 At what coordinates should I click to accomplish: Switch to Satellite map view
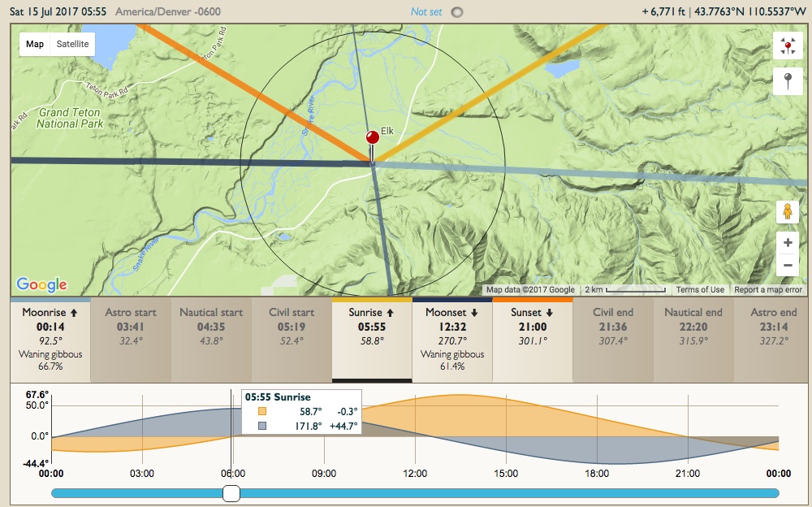tap(72, 44)
